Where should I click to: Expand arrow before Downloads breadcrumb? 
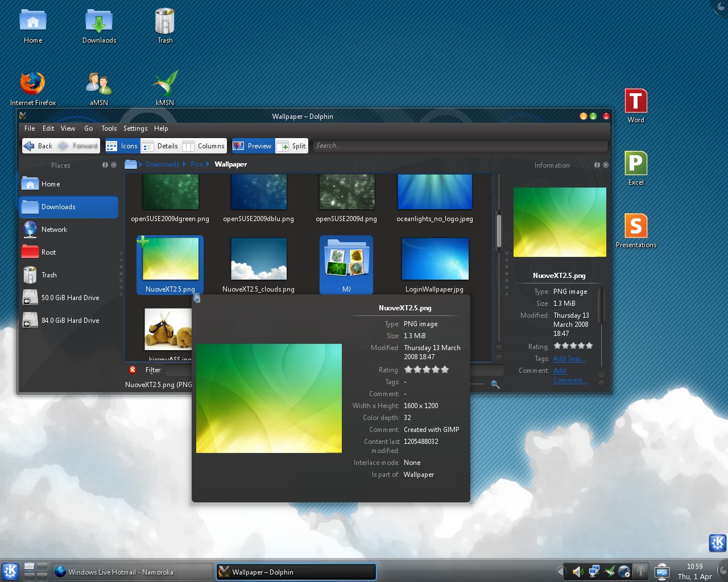(x=140, y=164)
